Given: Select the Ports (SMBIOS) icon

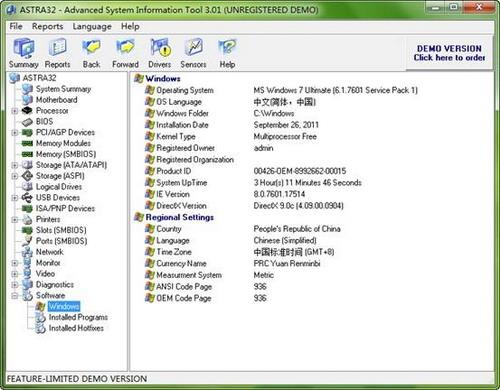Looking at the screenshot, I should coord(27,241).
